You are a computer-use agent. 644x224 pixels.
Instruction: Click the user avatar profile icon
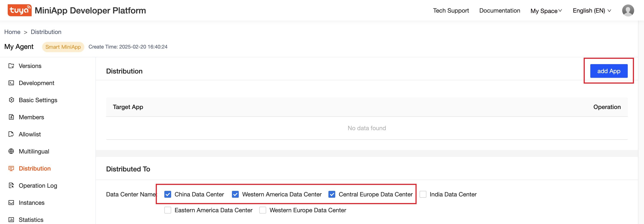pos(628,10)
